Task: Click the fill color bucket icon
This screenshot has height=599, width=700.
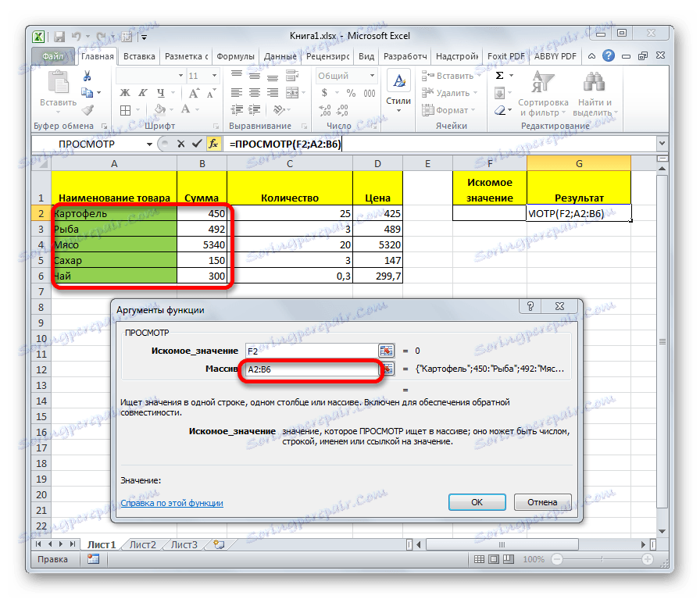Action: coord(160,109)
